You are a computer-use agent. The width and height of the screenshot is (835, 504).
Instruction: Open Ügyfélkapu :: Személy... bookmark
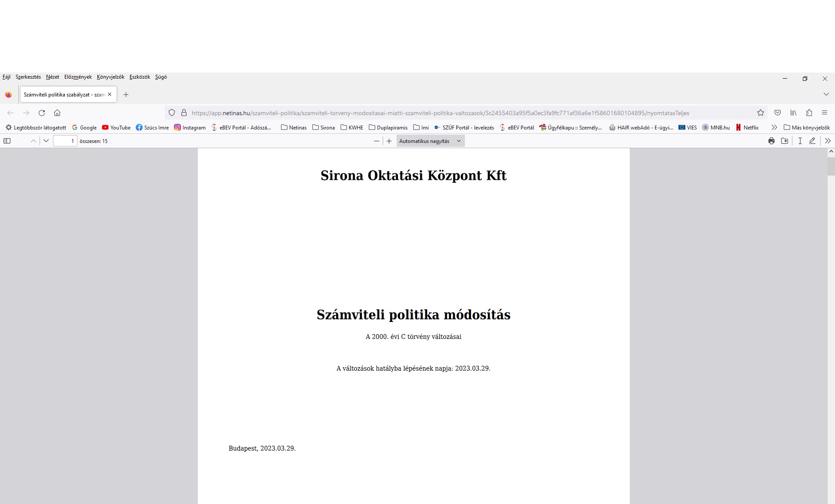571,127
